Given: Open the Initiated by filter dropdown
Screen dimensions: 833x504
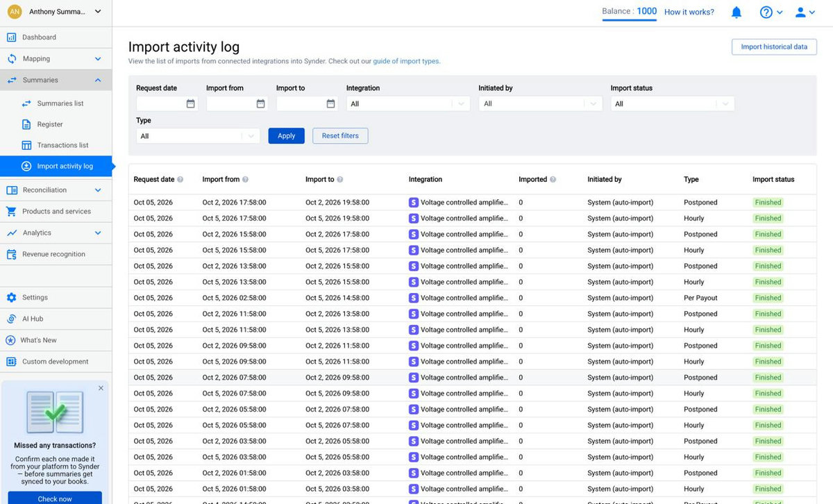Looking at the screenshot, I should [540, 103].
